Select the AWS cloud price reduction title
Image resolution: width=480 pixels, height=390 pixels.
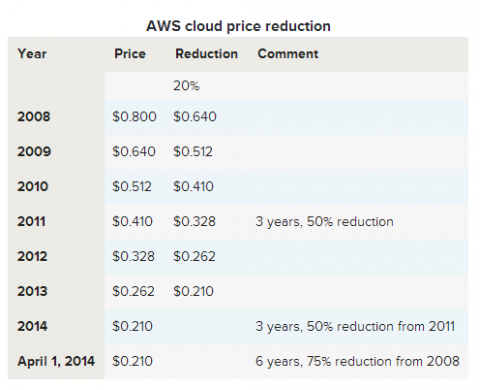239,26
